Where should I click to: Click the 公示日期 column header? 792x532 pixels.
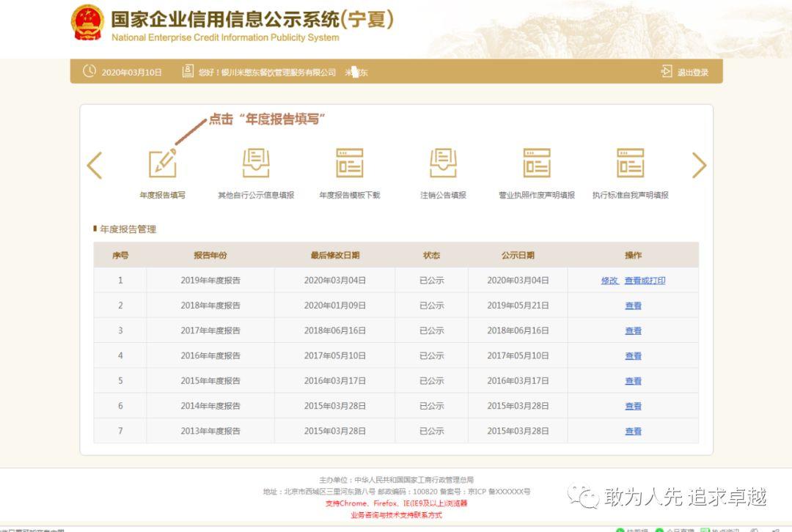(518, 256)
